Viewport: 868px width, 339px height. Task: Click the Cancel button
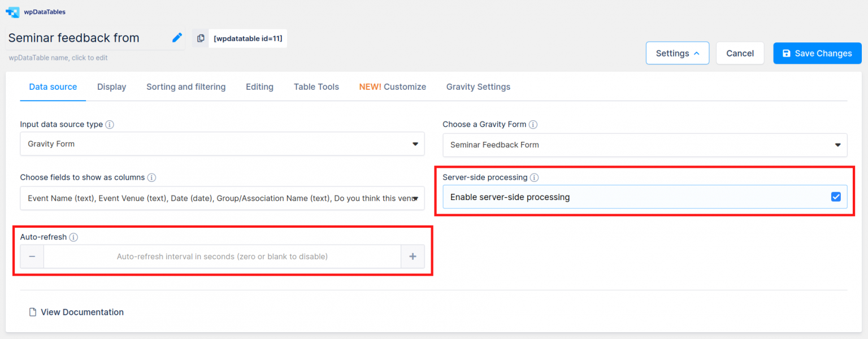coord(740,53)
